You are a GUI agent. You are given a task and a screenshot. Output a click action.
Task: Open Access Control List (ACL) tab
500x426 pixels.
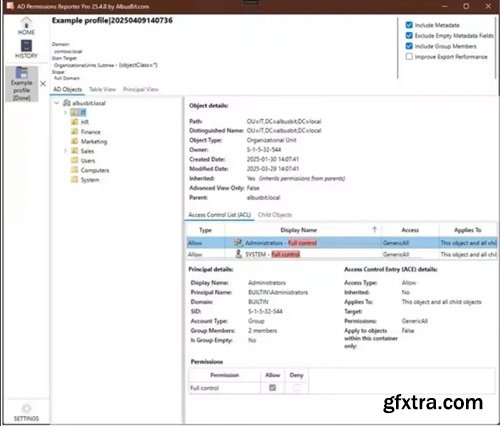coord(219,215)
